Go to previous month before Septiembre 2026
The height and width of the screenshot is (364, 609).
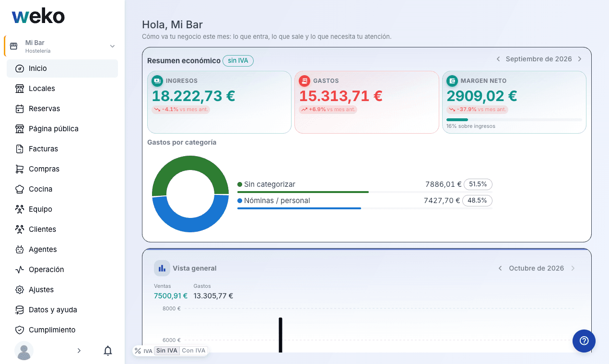[x=498, y=59]
